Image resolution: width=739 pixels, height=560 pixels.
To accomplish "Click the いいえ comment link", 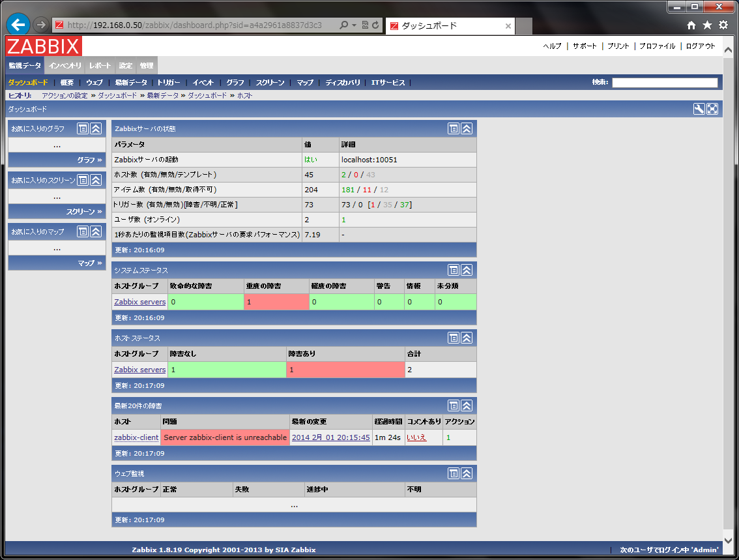I will (x=416, y=437).
